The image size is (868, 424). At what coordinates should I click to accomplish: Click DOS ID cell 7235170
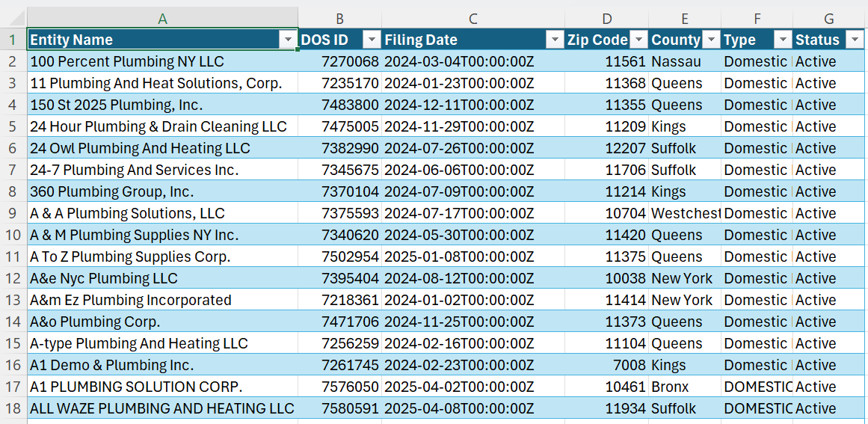click(340, 83)
